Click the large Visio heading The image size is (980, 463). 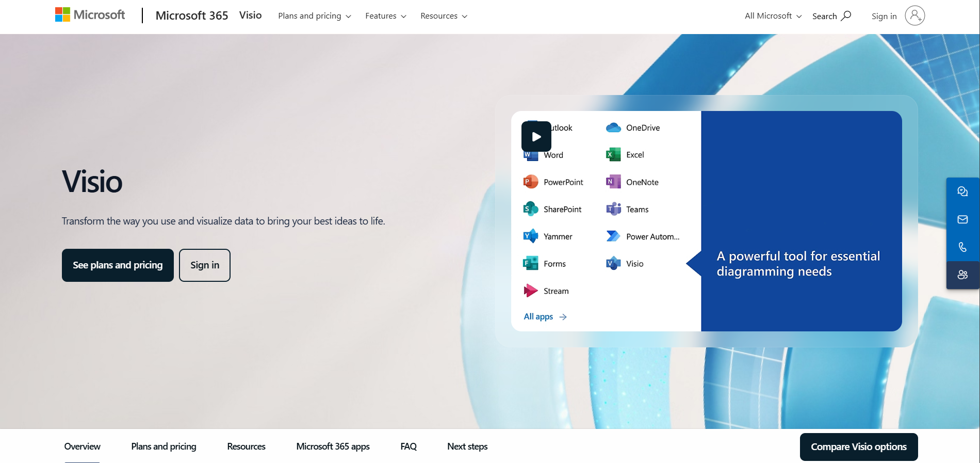point(92,182)
